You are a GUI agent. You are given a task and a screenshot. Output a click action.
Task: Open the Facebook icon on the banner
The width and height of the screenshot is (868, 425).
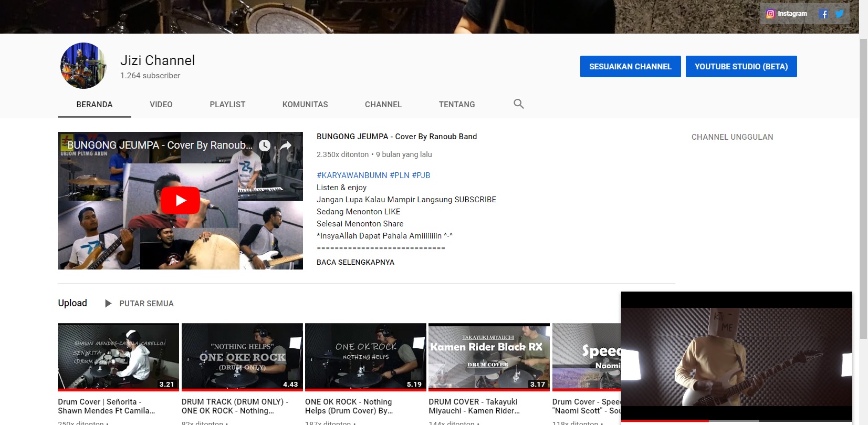(x=823, y=14)
